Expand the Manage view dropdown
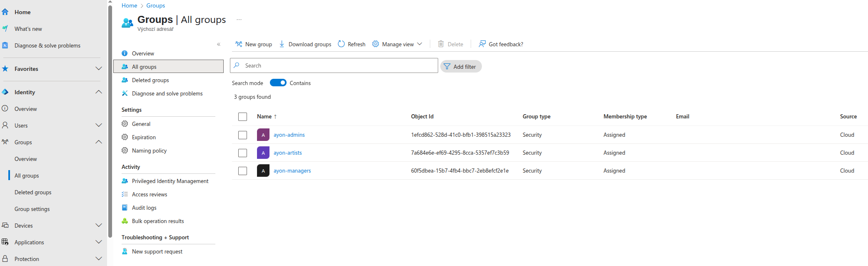Screen dimensions: 868x266 pos(419,44)
